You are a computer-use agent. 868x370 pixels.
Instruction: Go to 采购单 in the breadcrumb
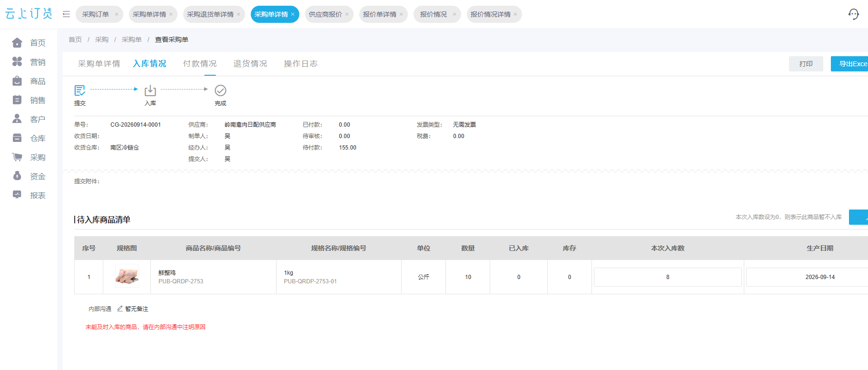(132, 40)
